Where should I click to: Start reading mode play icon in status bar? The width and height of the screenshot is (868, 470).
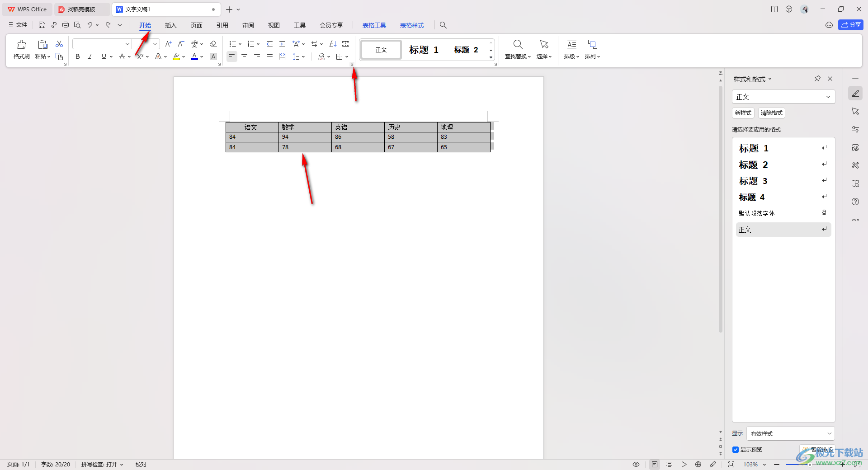coord(684,465)
